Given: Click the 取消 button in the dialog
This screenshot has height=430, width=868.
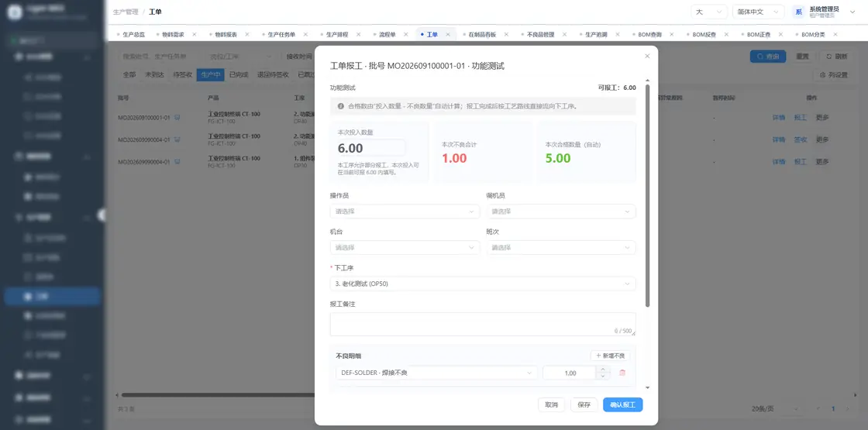Looking at the screenshot, I should (x=551, y=404).
